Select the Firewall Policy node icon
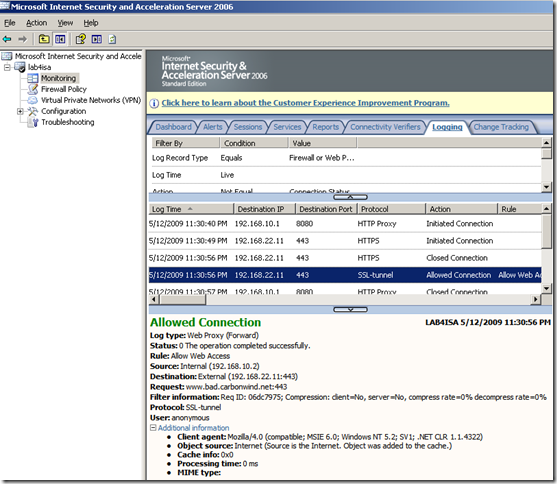The width and height of the screenshot is (557, 484). [x=33, y=89]
